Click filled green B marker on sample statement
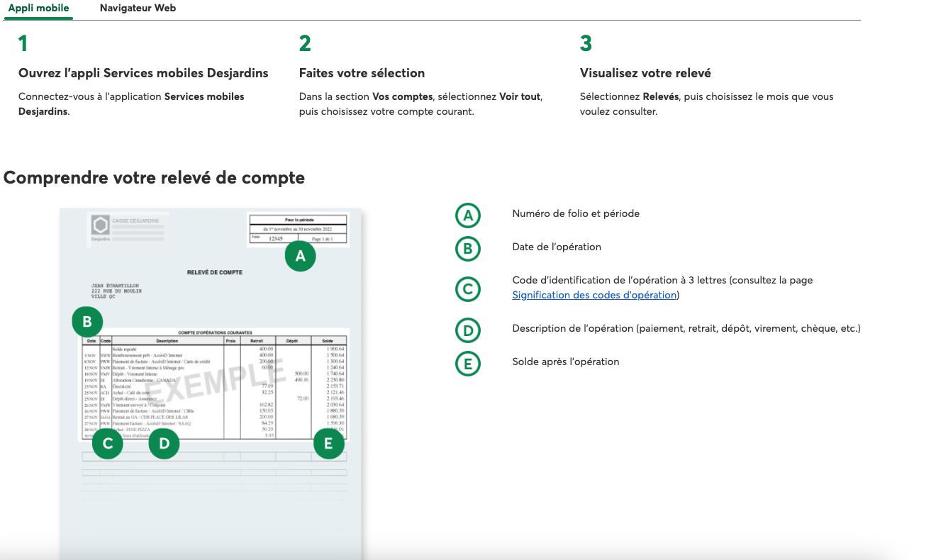This screenshot has width=936, height=560. tap(87, 322)
